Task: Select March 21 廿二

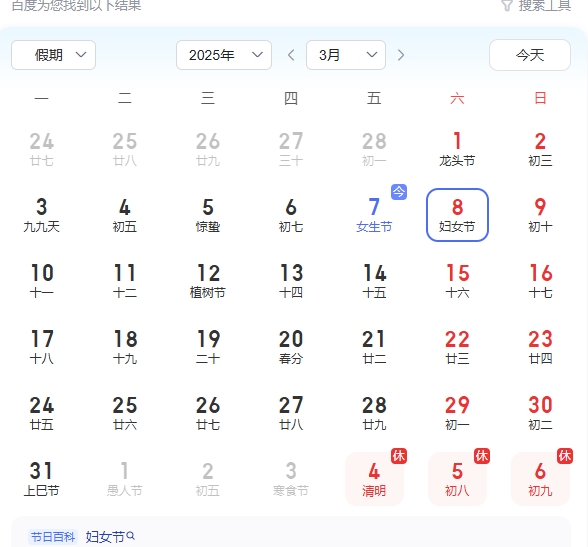Action: [374, 347]
